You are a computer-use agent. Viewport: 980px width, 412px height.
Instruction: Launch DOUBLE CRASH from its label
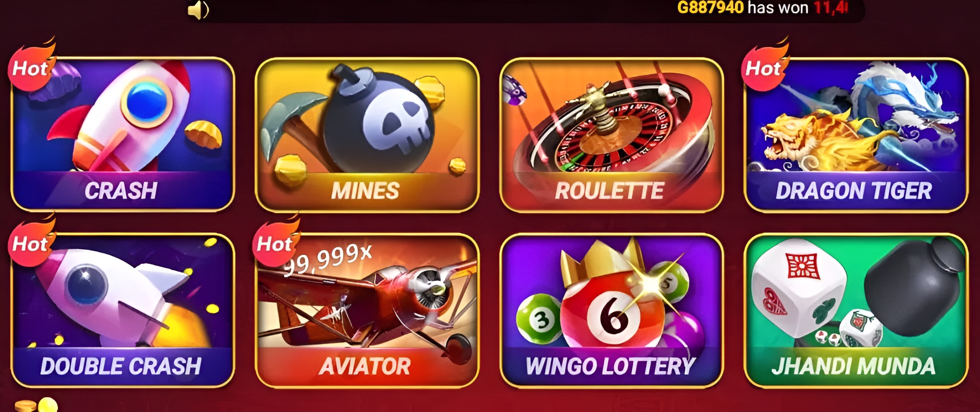click(121, 367)
